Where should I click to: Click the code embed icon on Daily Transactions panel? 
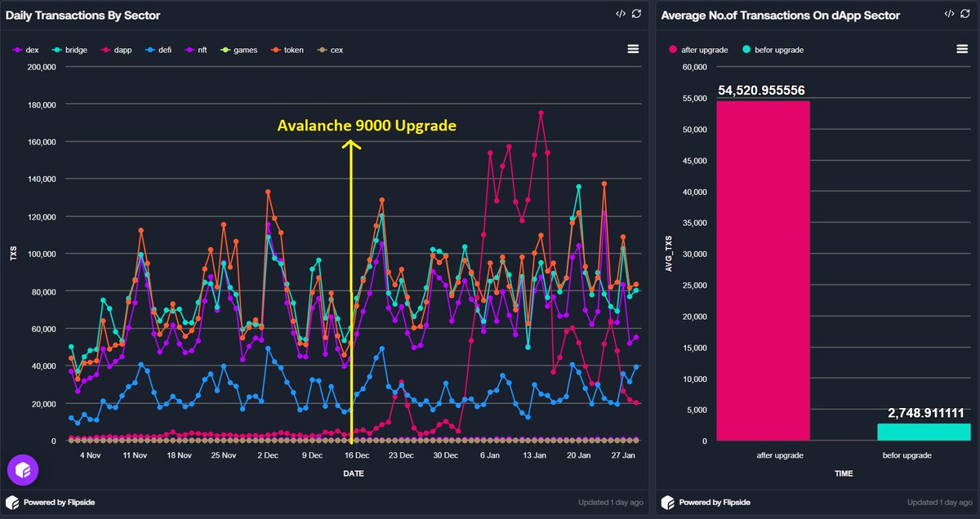tap(620, 14)
